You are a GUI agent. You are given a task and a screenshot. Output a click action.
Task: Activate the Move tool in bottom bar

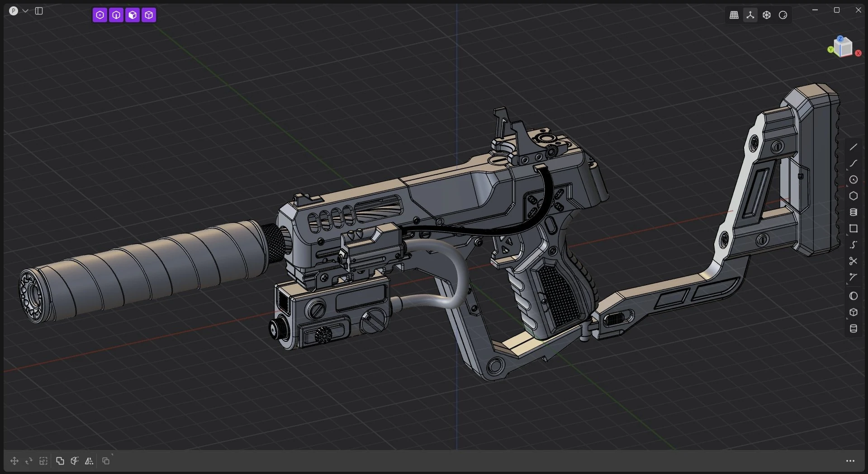[x=14, y=461]
